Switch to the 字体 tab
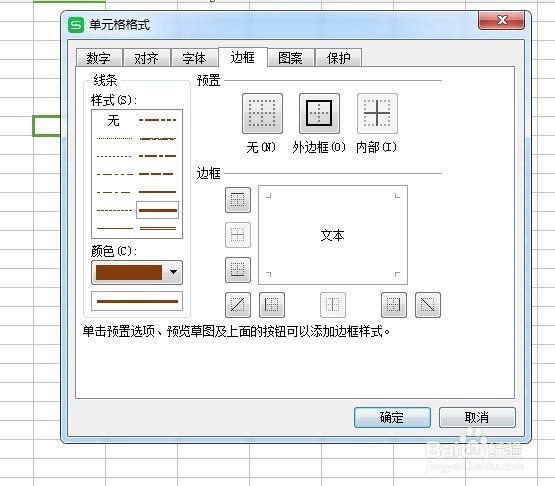Viewport: 555px width, 486px height. pos(194,58)
